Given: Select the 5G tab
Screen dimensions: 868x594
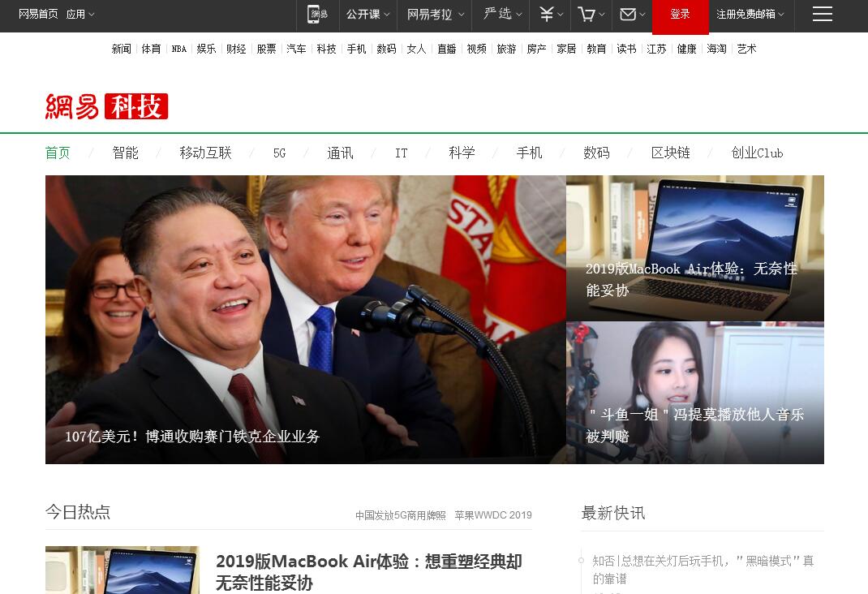Looking at the screenshot, I should (x=280, y=153).
